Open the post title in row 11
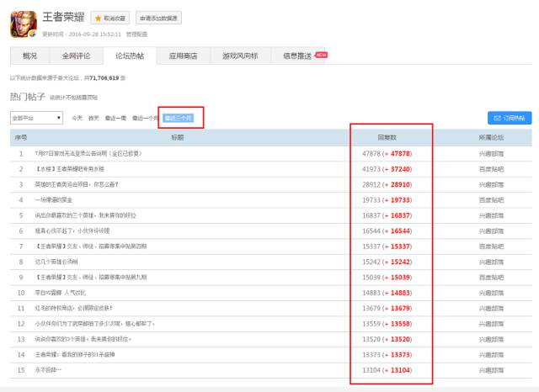Viewport: 539px width, 392px height. (x=73, y=308)
